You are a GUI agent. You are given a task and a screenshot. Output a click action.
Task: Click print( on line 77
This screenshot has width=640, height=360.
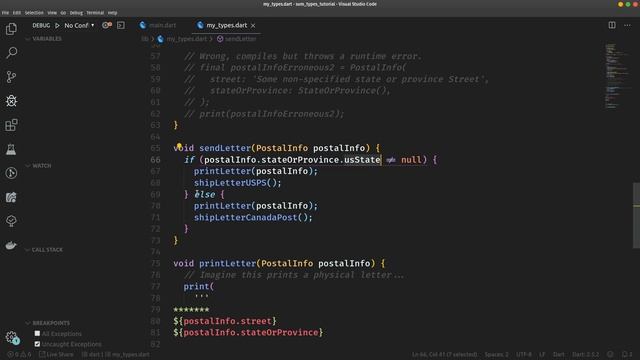(199, 287)
